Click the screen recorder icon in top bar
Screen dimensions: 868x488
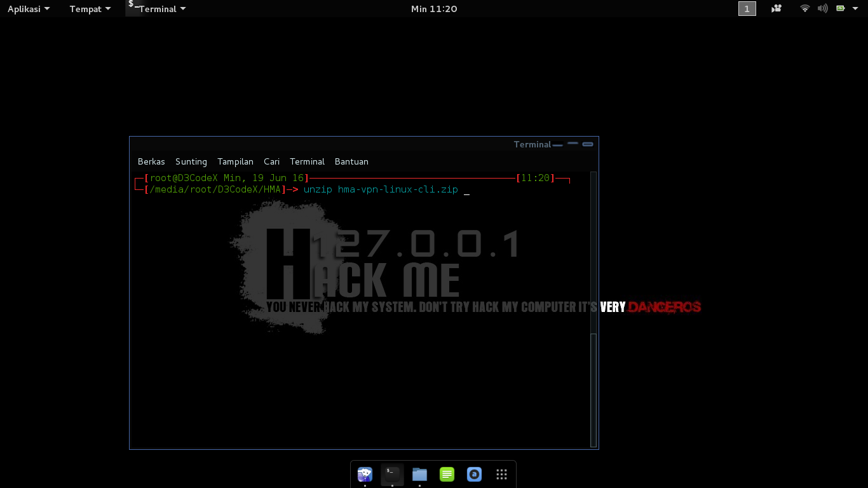pyautogui.click(x=776, y=9)
